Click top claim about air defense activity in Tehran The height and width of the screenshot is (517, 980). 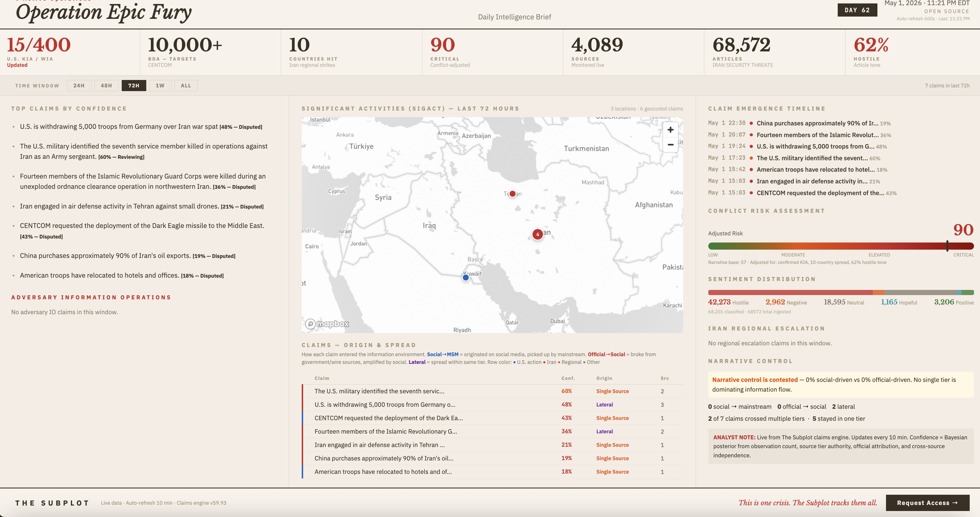click(x=141, y=206)
